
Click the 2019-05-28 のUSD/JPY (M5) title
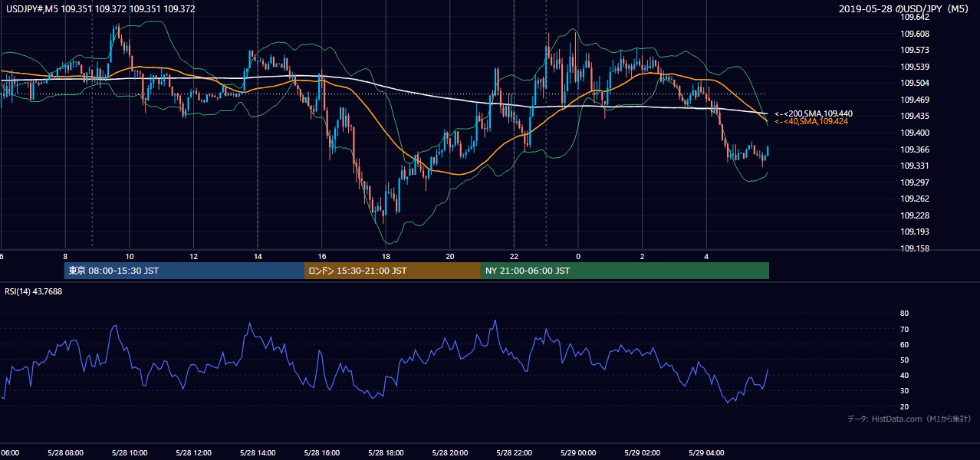click(906, 9)
